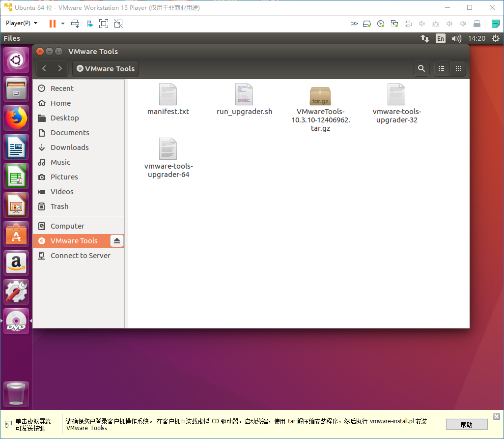The width and height of the screenshot is (504, 439).
Task: Open Videos in the sidebar
Action: coord(79,192)
